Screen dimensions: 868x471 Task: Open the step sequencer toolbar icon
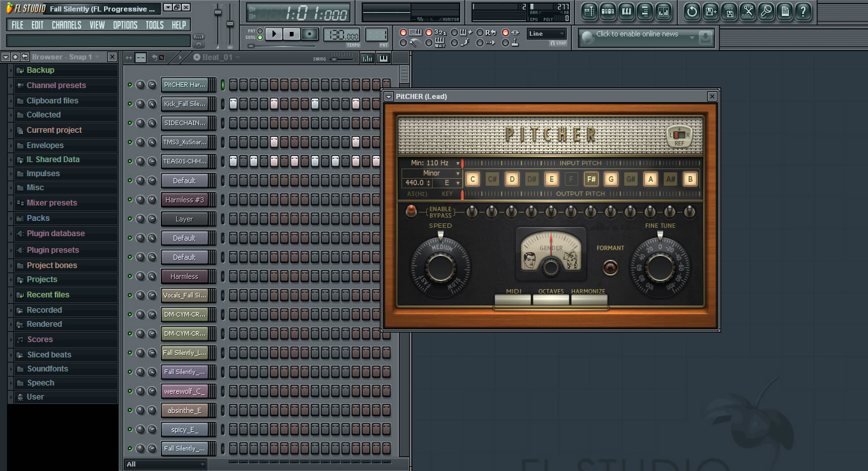(x=608, y=11)
